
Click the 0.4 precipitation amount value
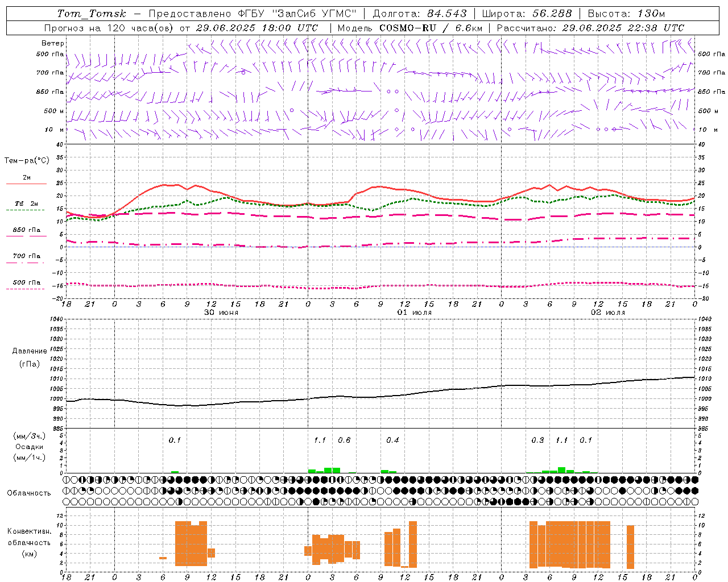pyautogui.click(x=392, y=440)
